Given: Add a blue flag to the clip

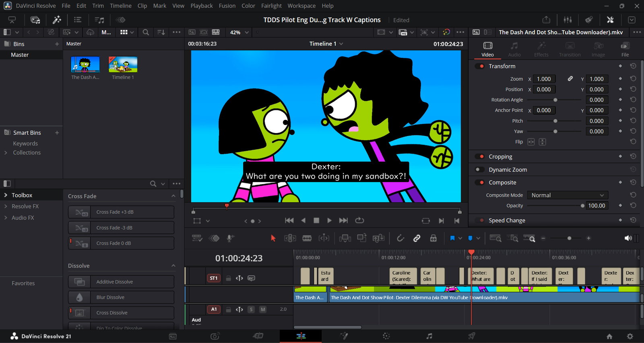Looking at the screenshot, I should [452, 238].
